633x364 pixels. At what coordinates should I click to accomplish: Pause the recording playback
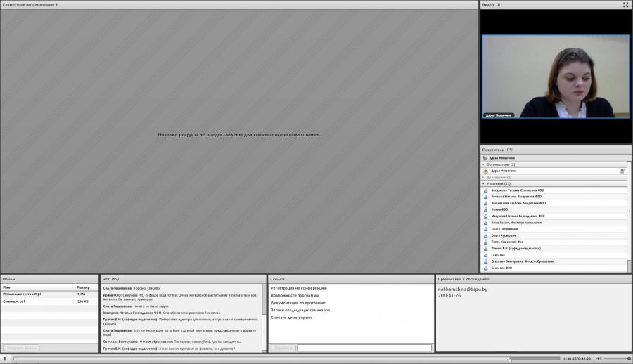tap(5, 358)
